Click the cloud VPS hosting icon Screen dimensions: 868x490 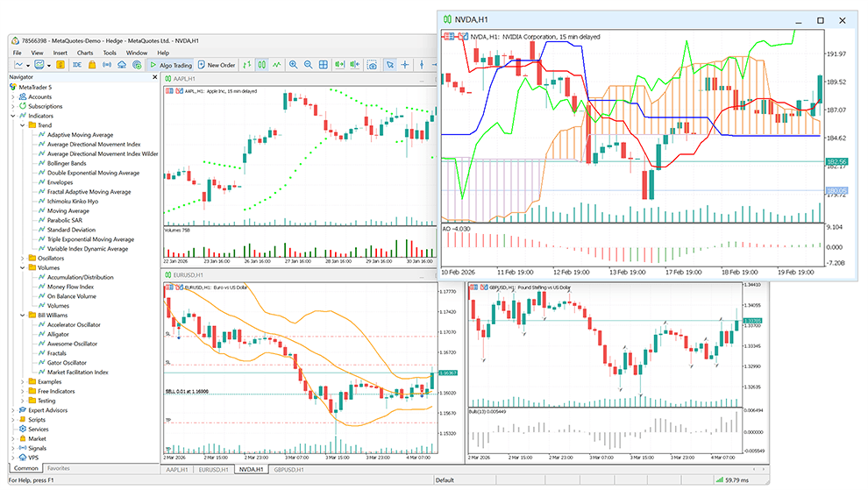point(122,65)
